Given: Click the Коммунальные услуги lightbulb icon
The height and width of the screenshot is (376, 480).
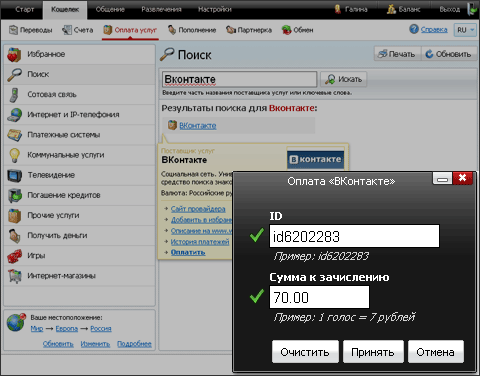Looking at the screenshot, I should coord(14,155).
